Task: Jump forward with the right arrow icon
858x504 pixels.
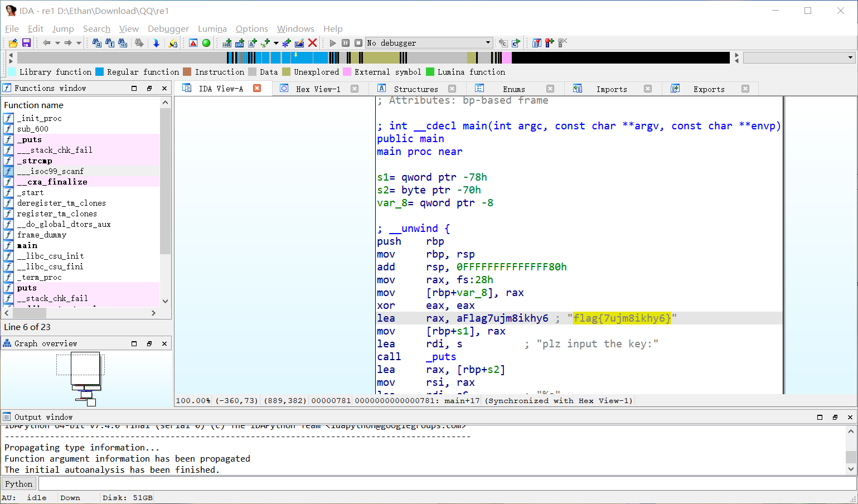Action: click(68, 43)
